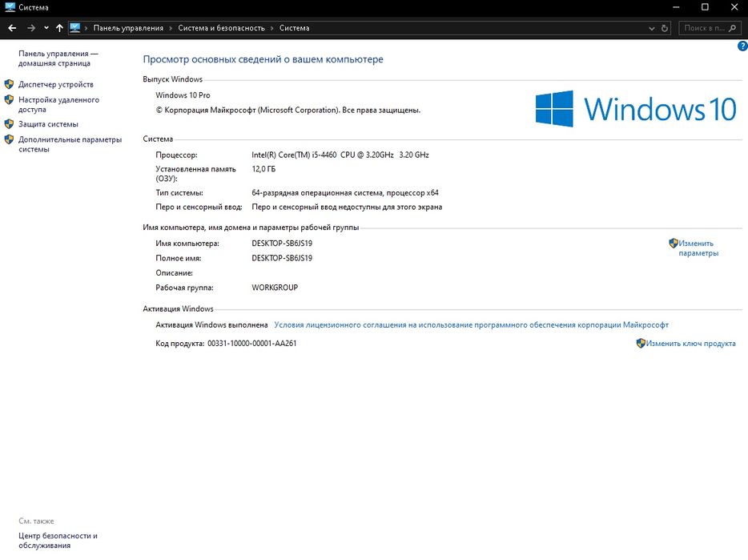
Task: Select workgroup value 'WORKGROUP'
Action: click(275, 288)
